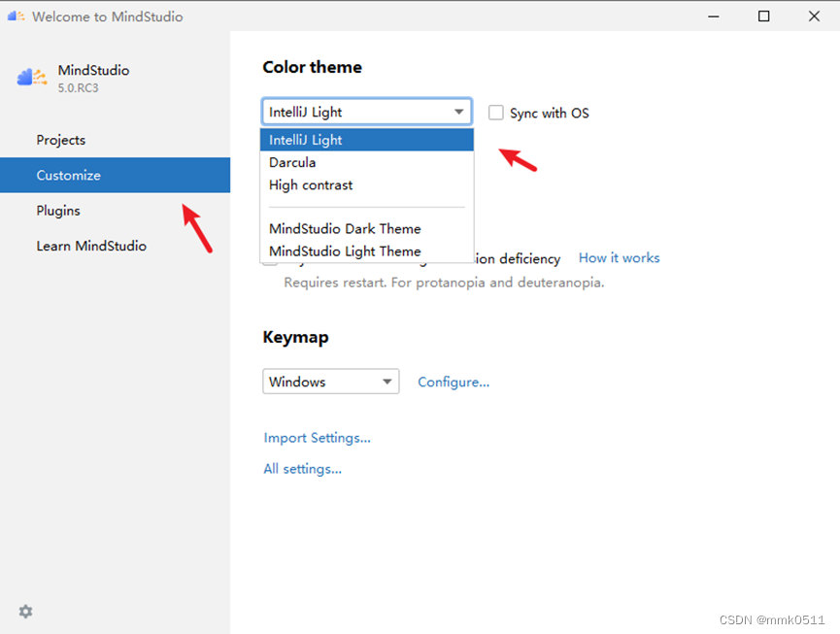Click the Color theme heading
Image resolution: width=840 pixels, height=634 pixels.
click(x=312, y=67)
